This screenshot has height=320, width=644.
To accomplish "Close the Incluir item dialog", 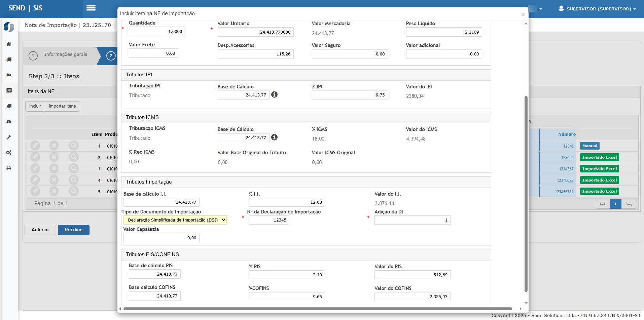I will point(523,14).
